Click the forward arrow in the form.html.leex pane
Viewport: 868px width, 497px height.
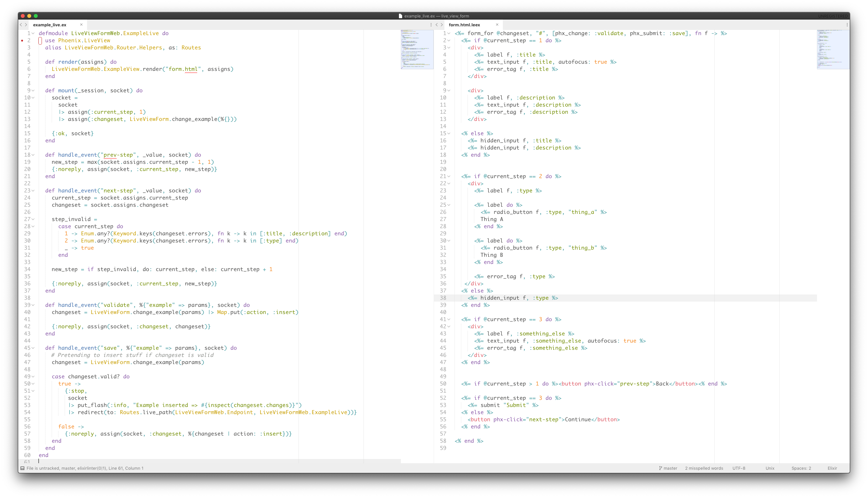click(442, 25)
